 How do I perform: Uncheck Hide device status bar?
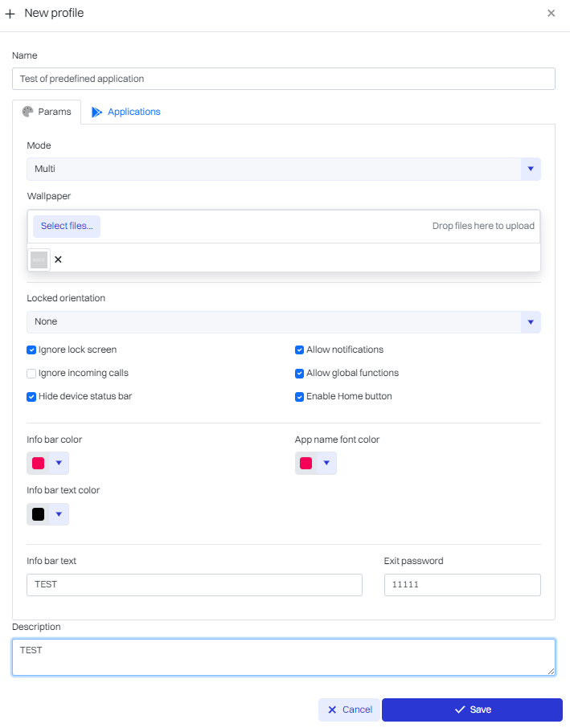click(x=31, y=397)
